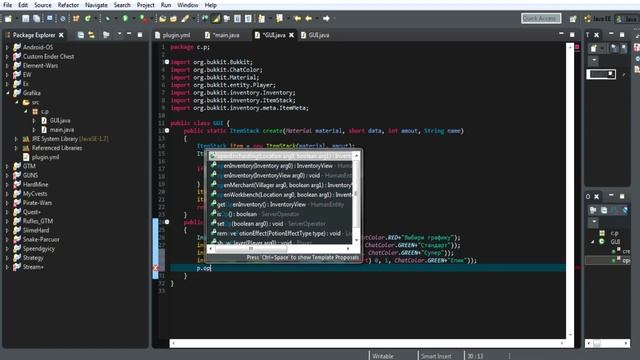Click new task icon in Task List panel
Image resolution: width=640 pixels, height=360 pixels.
(594, 49)
